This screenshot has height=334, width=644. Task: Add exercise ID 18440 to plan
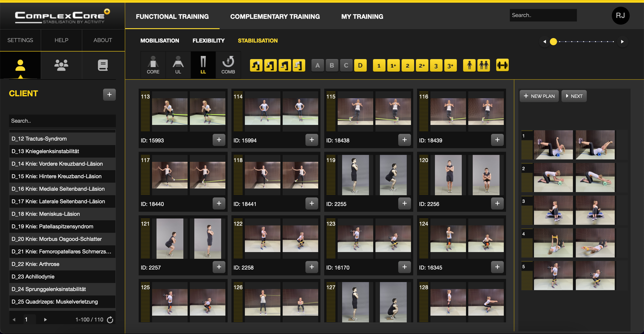pos(219,203)
